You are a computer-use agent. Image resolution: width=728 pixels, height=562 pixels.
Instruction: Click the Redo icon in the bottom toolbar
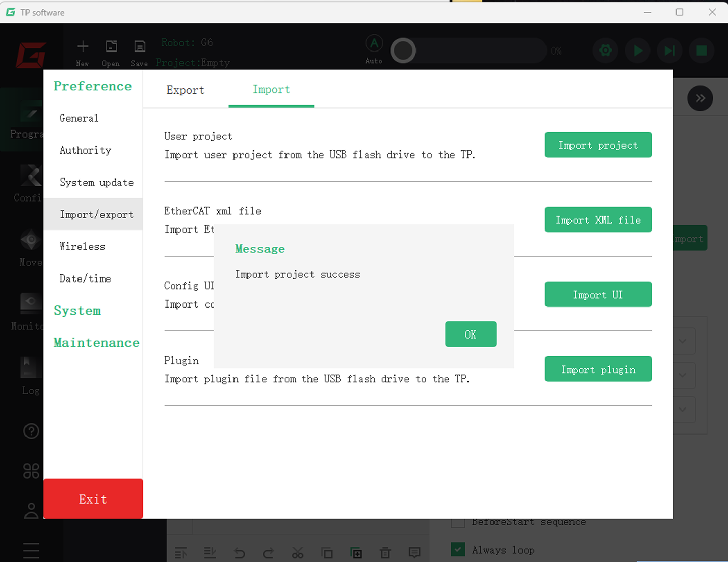click(268, 553)
